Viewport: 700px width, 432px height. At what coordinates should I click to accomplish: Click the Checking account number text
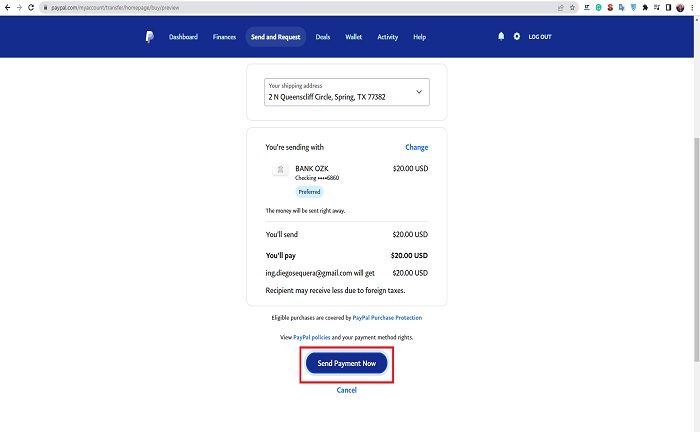[317, 178]
